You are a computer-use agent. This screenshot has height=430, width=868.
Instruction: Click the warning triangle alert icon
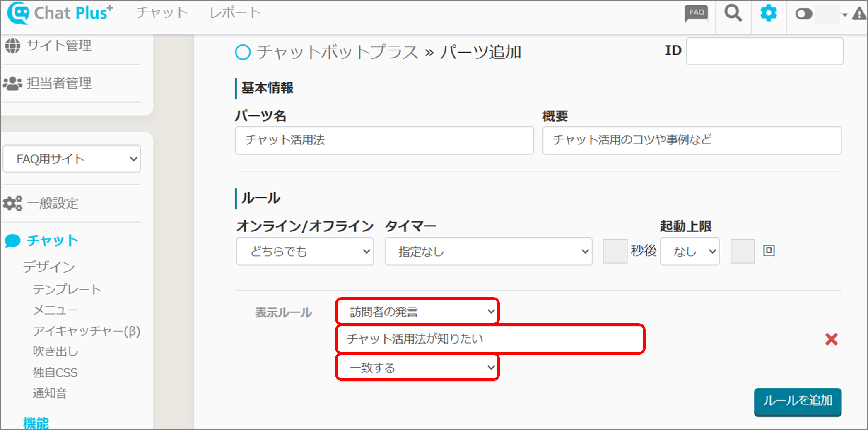tap(859, 14)
